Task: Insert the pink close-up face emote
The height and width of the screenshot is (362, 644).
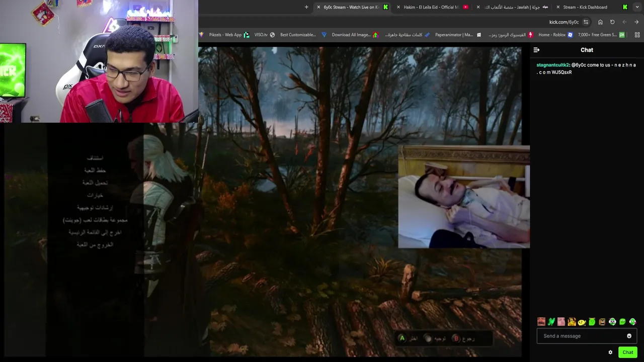Action: (x=561, y=322)
